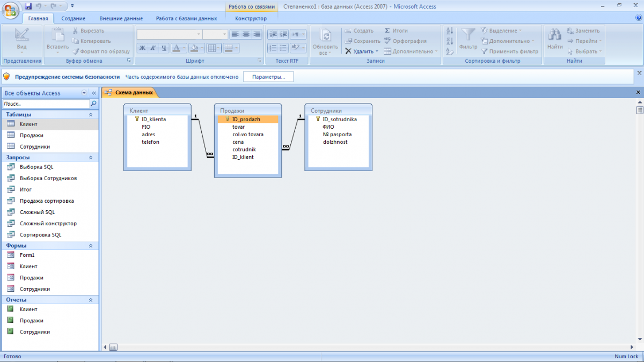
Task: Switch to the Создание ribbon tab
Action: pyautogui.click(x=73, y=18)
